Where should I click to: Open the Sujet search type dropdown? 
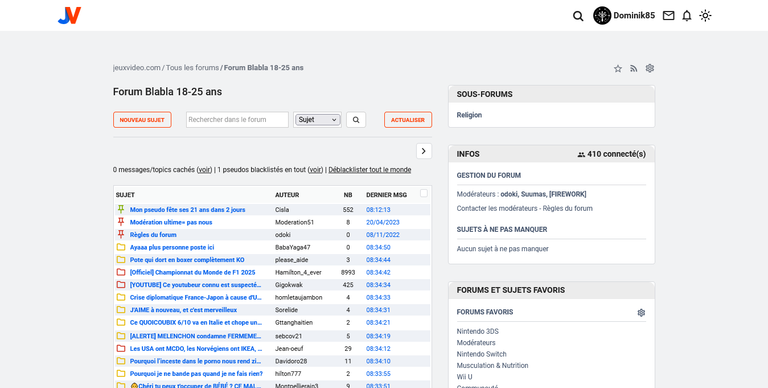[x=318, y=120]
